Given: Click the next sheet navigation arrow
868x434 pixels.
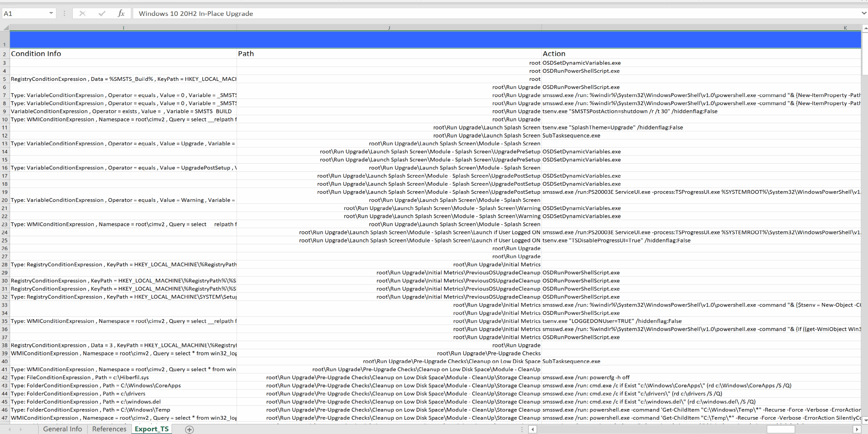Looking at the screenshot, I should tap(21, 429).
